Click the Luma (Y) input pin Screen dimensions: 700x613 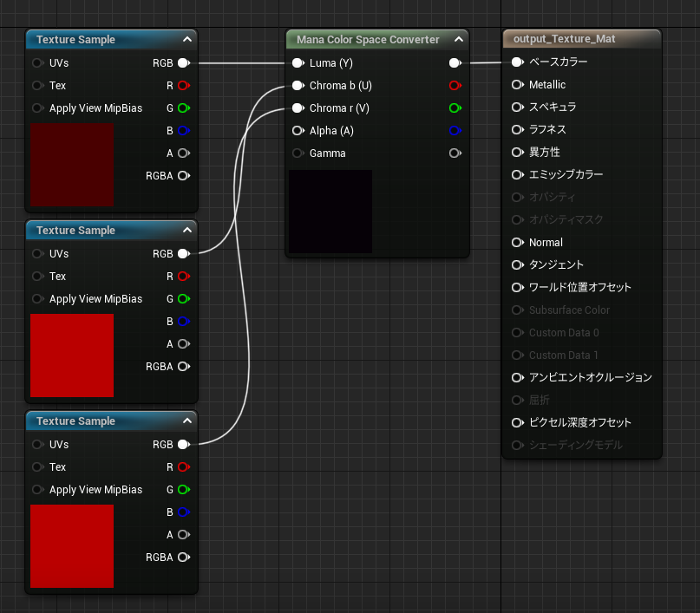(x=298, y=63)
